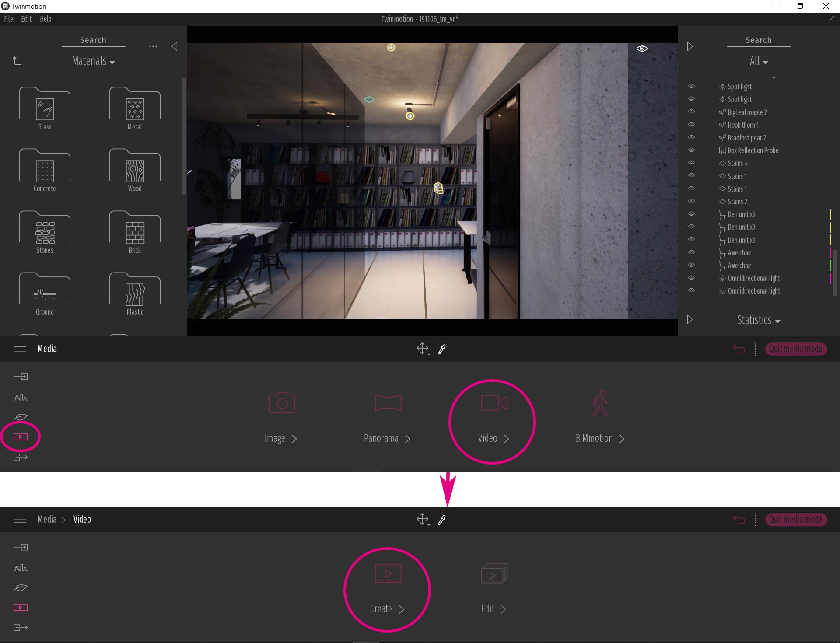
Task: Click Import dock icon in Media panel
Action: coord(21,377)
